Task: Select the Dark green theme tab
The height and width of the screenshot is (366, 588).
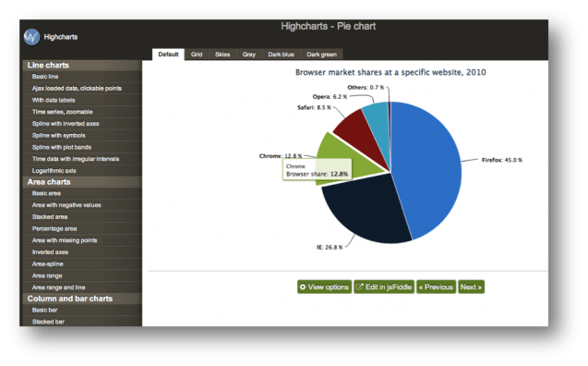Action: 322,55
